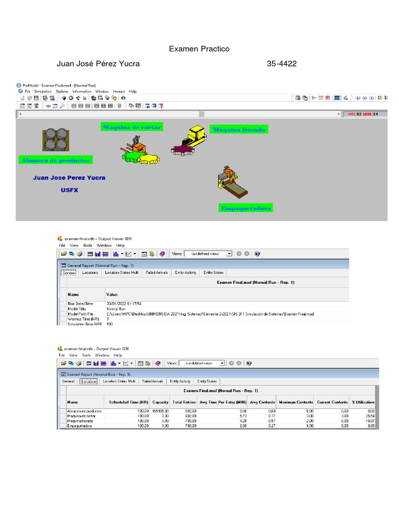Click the Capacity column header
399x532 pixels.
tap(160, 402)
